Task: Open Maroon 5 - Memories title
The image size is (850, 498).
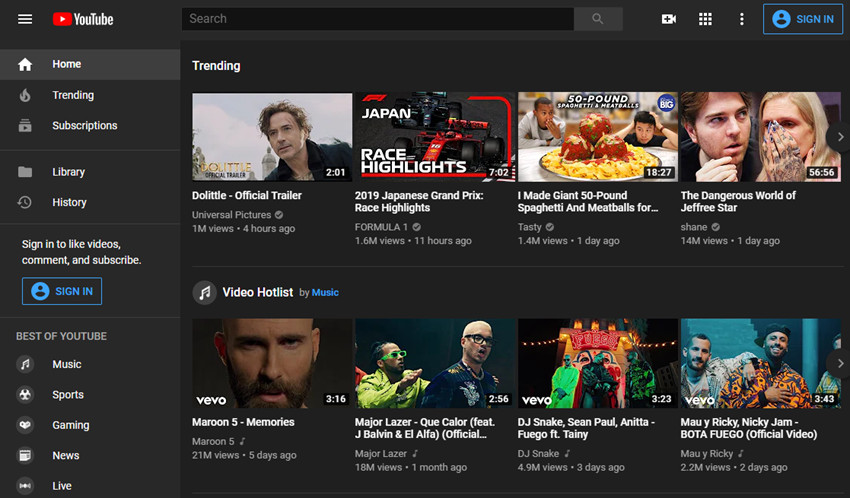Action: (x=243, y=422)
